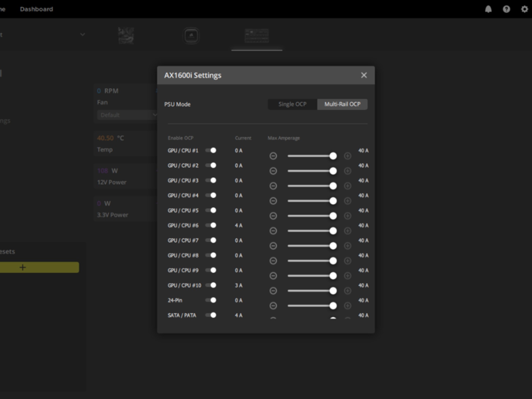Toggle OCP for GPU / CPU #2
Screen dimensions: 532x399
pyautogui.click(x=211, y=165)
